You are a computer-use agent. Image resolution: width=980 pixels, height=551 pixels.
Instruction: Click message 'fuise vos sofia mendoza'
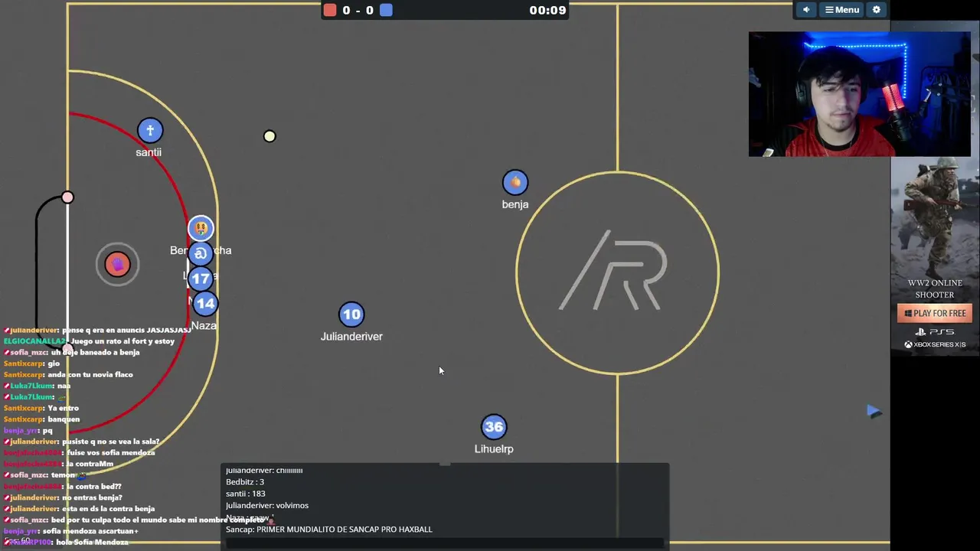coord(110,452)
